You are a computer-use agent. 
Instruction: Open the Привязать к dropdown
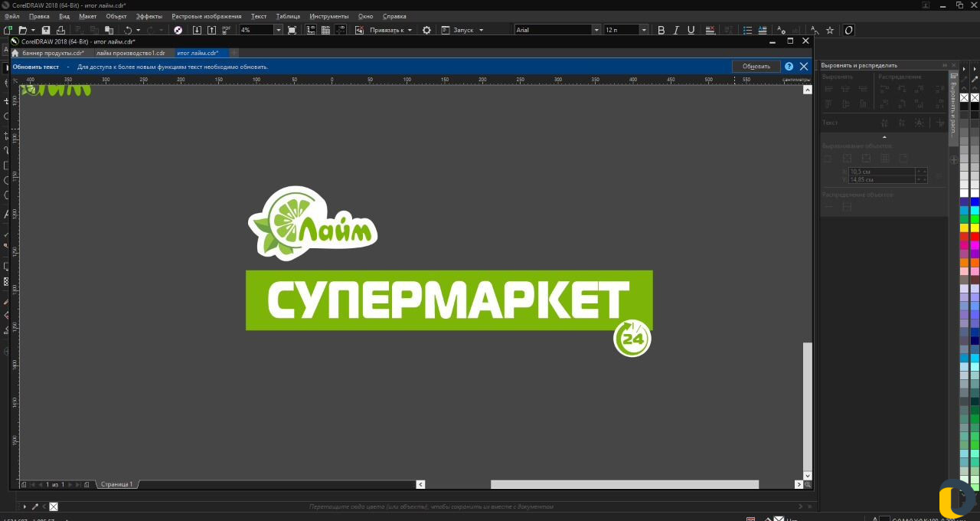tap(390, 30)
